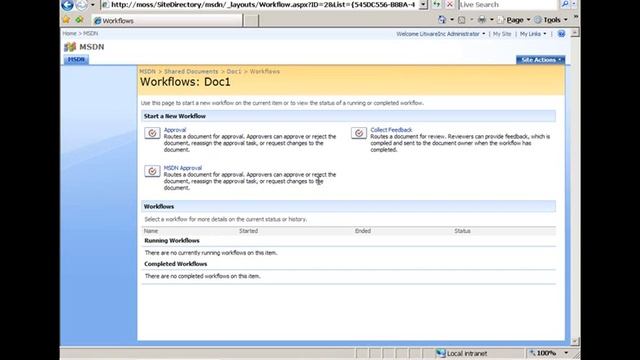Image resolution: width=640 pixels, height=360 pixels.
Task: Click the MSDN Approval workflow icon
Action: 152,171
